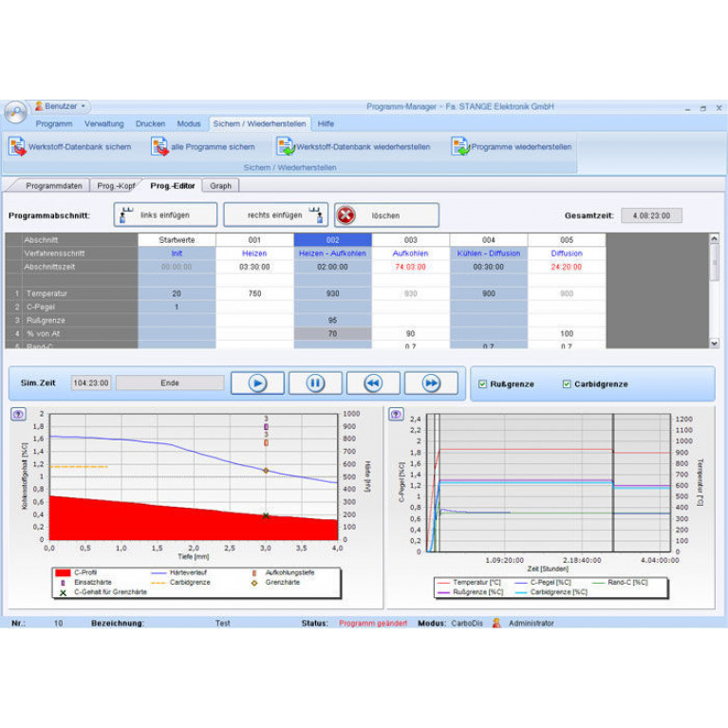Open help icon above left chart
This screenshot has width=728, height=728.
[18, 414]
